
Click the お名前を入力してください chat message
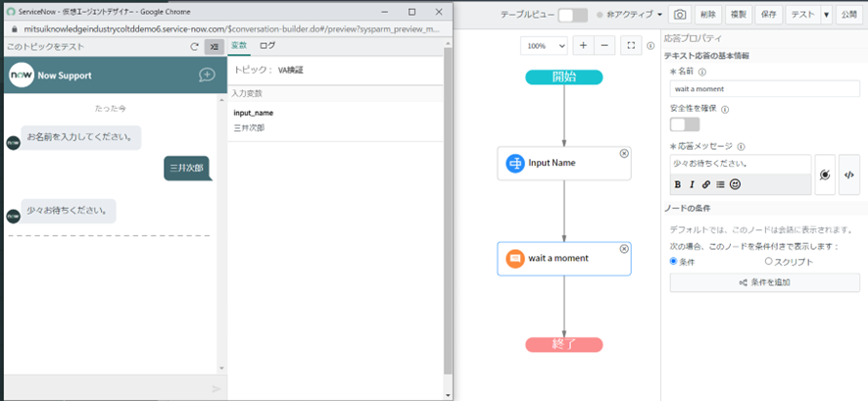[80, 137]
